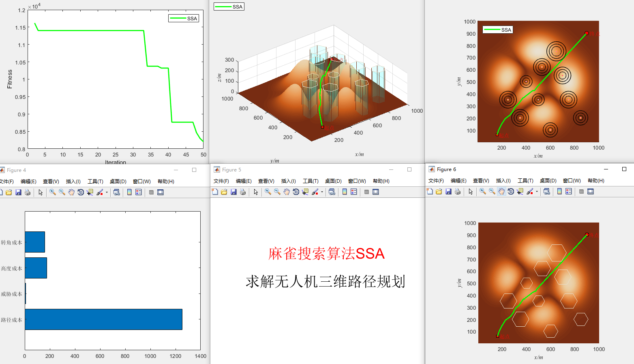Open a file from Figure 5 toolbar
Screen dimensions: 634x364
point(224,192)
